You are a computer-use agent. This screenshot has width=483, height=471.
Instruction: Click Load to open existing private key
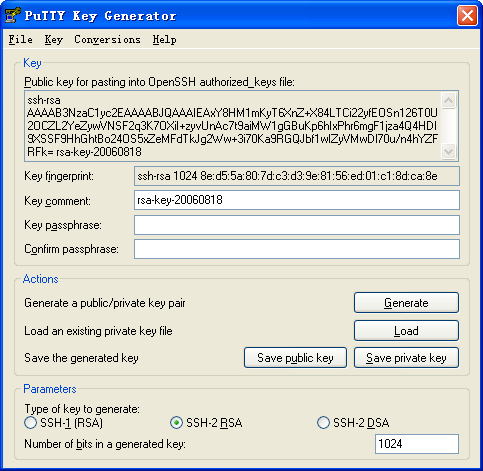406,331
